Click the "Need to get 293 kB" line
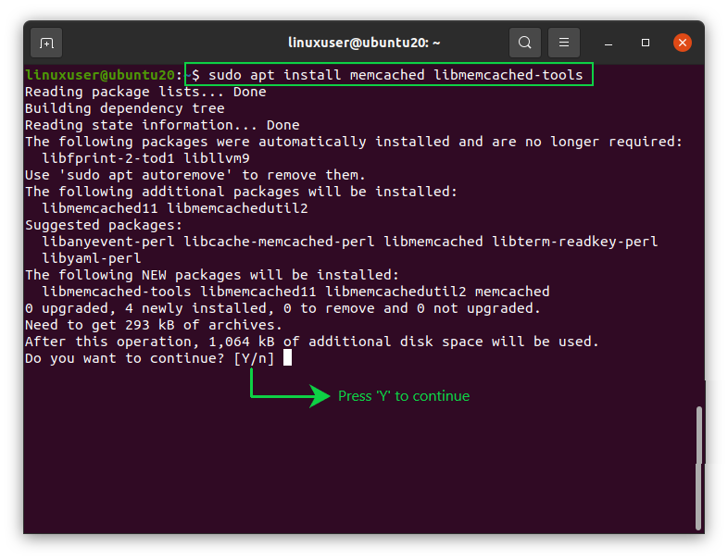The height and width of the screenshot is (560, 728). (153, 325)
